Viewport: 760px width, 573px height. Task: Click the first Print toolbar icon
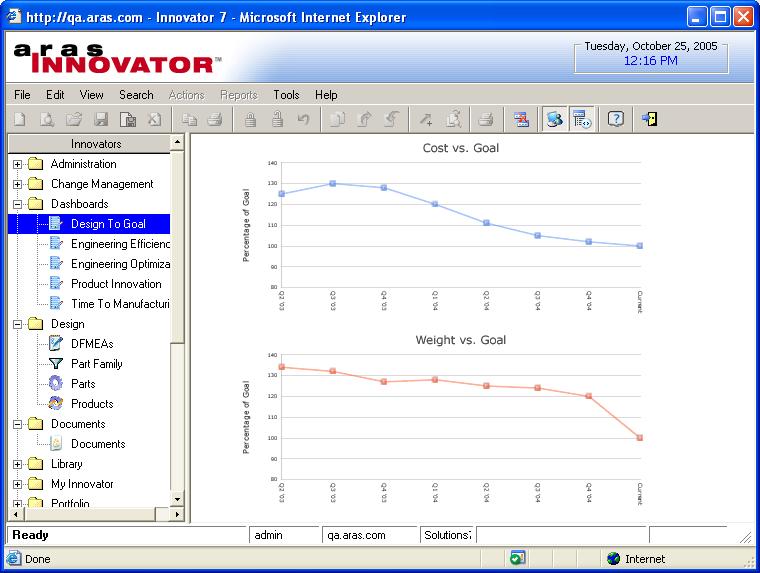click(215, 119)
